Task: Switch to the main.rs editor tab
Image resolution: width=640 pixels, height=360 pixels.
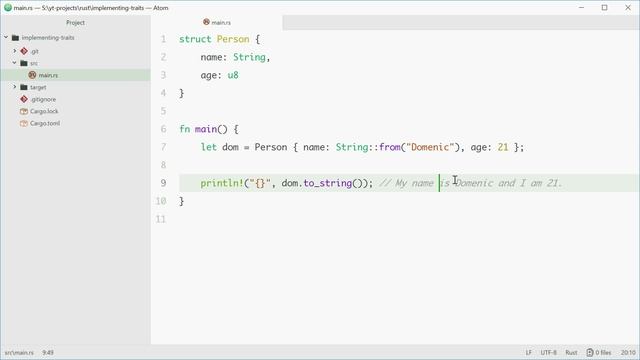Action: click(x=217, y=22)
